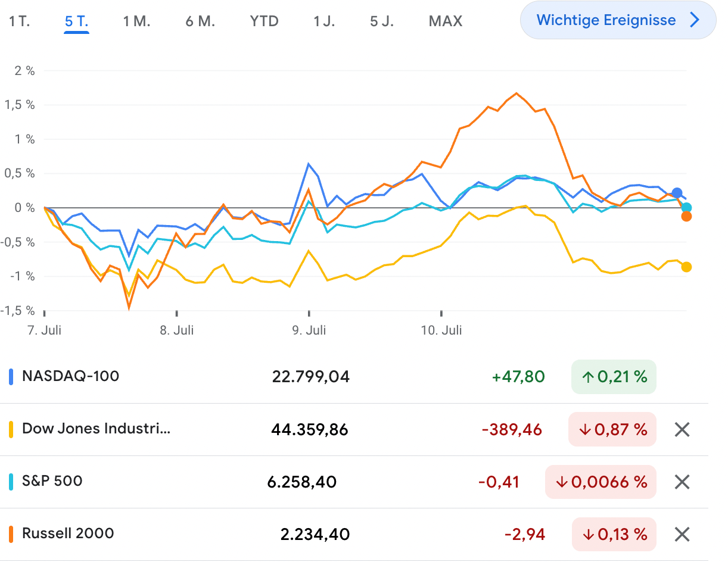
Task: Select the 1 T. time range tab
Action: (x=19, y=21)
